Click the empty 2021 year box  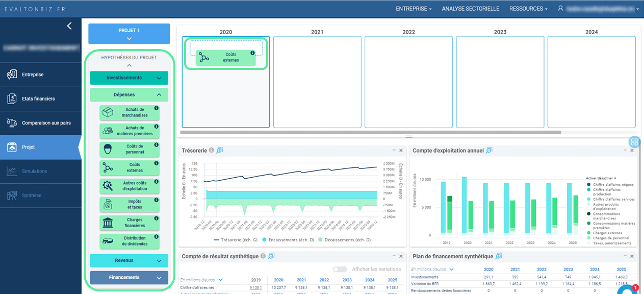pyautogui.click(x=317, y=82)
